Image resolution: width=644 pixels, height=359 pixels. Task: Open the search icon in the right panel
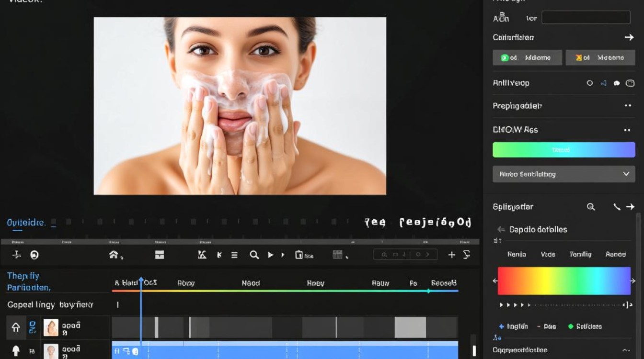591,207
